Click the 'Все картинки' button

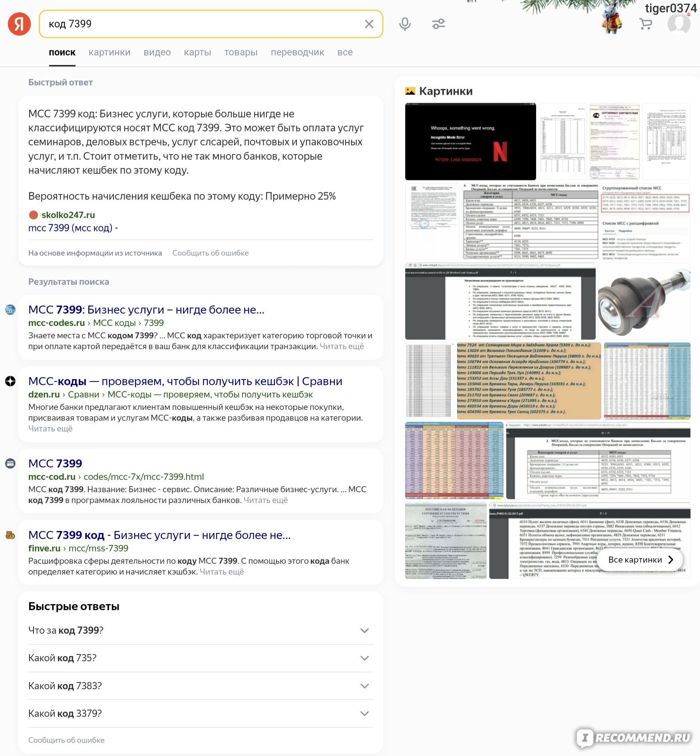[x=640, y=560]
